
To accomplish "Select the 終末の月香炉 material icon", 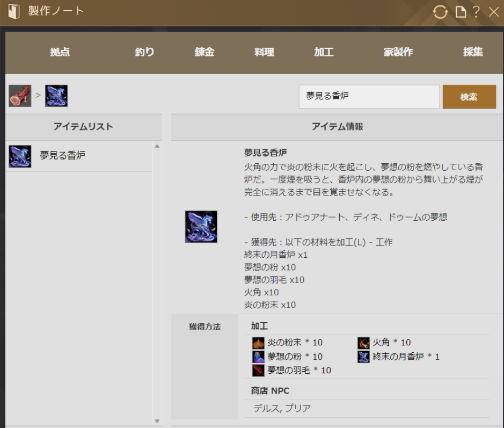I will click(x=364, y=357).
